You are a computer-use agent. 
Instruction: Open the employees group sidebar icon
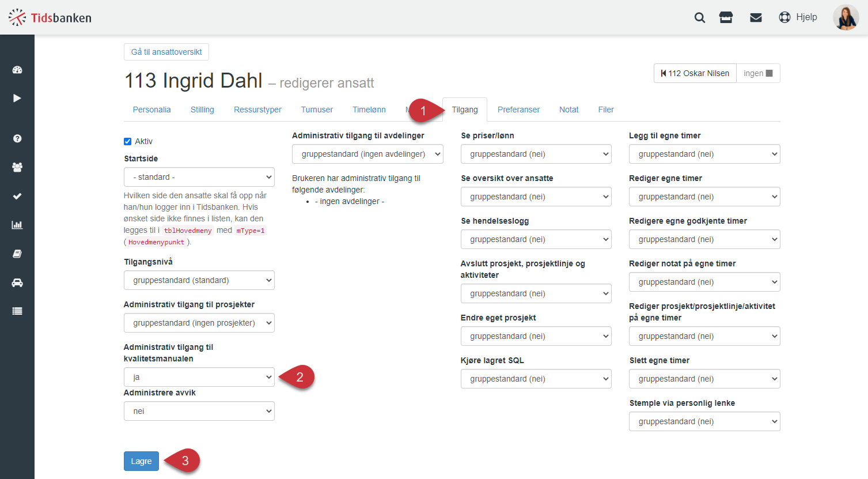tap(17, 167)
